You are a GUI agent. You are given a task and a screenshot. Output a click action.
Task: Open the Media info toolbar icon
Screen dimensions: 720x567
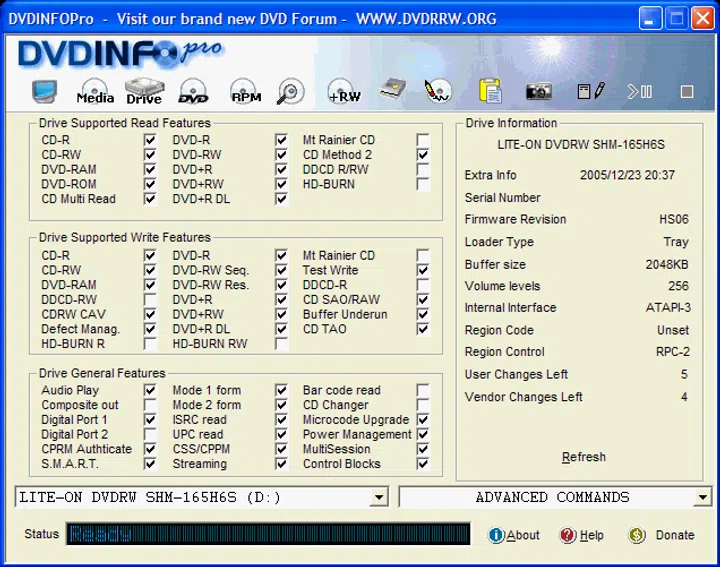point(95,91)
